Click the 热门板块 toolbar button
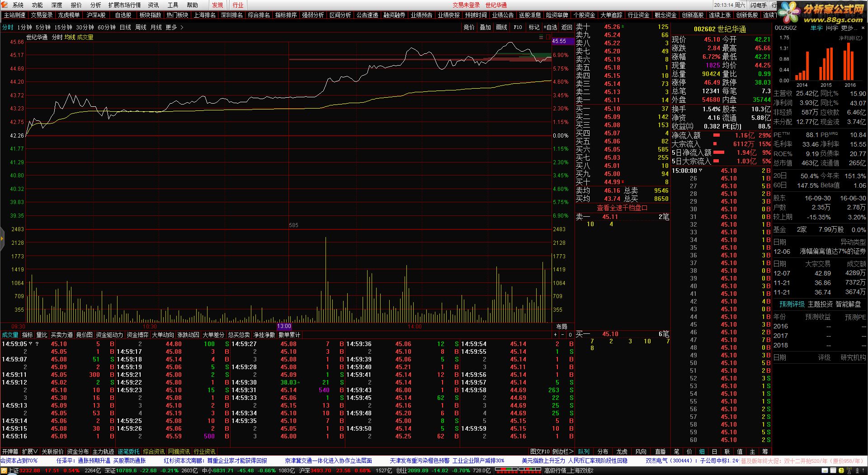 177,15
